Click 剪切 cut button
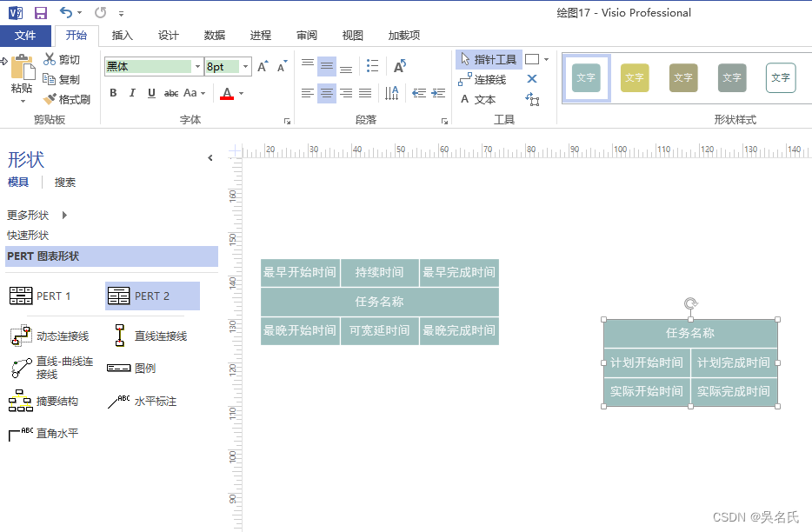This screenshot has height=532, width=812. (x=62, y=60)
